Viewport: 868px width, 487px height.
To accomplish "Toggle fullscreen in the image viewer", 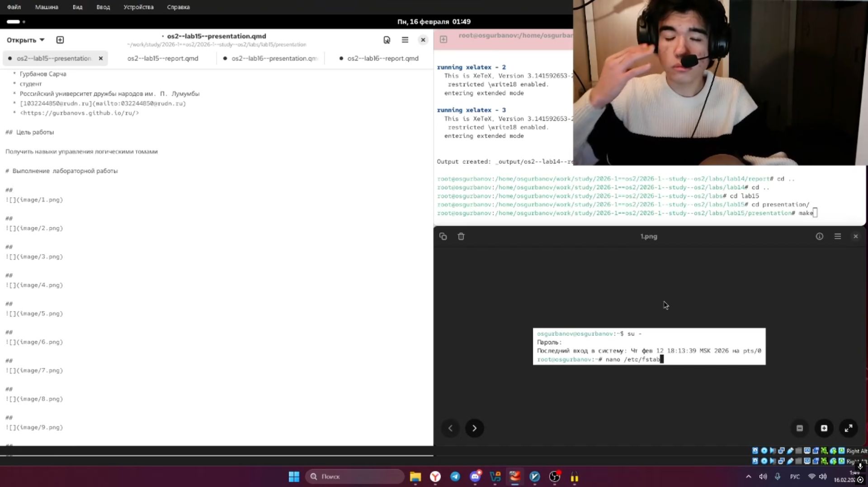I will 849,428.
